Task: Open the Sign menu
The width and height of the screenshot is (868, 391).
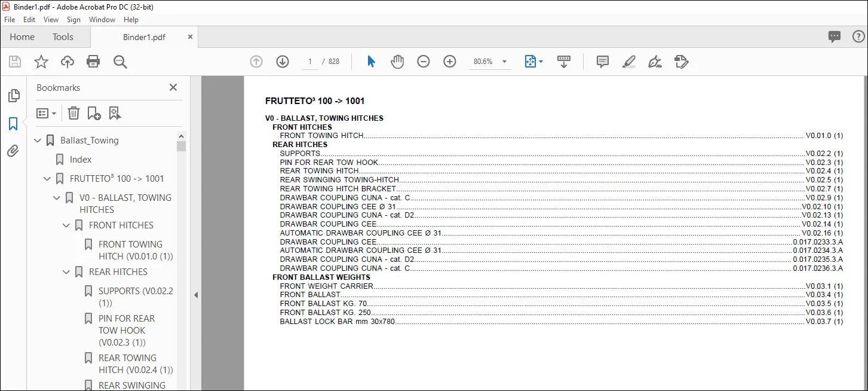Action: click(74, 20)
